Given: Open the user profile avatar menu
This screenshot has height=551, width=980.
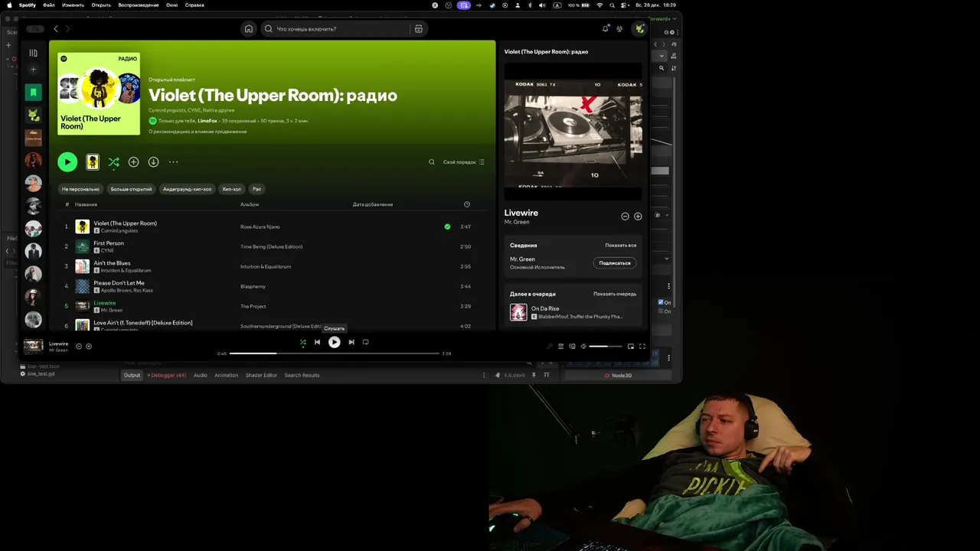Looking at the screenshot, I should click(639, 29).
